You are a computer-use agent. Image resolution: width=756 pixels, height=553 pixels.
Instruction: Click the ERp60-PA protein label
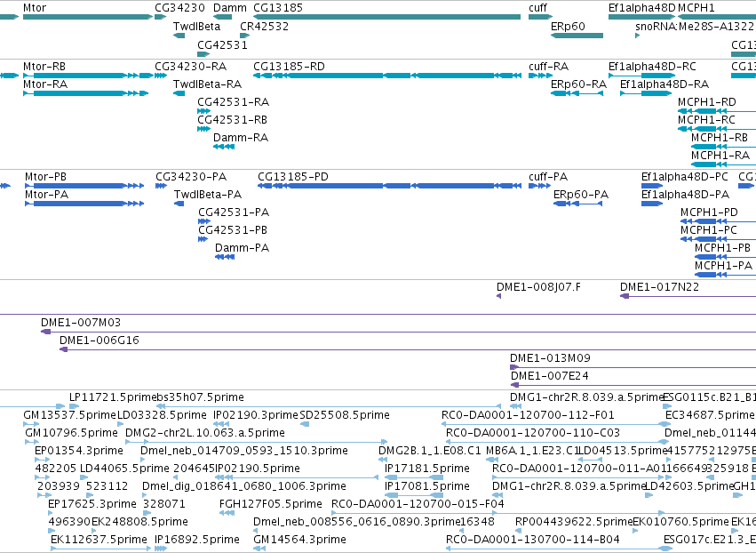pyautogui.click(x=581, y=195)
